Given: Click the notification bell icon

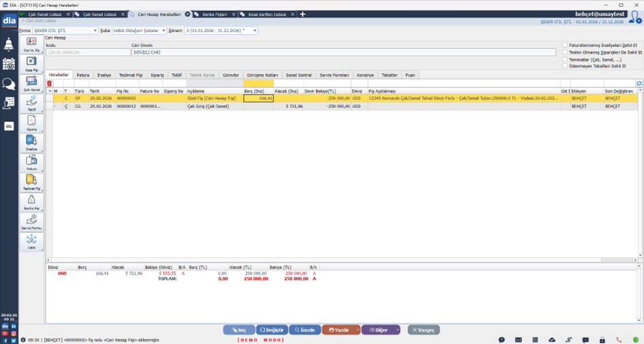Looking at the screenshot, I should coord(9,45).
